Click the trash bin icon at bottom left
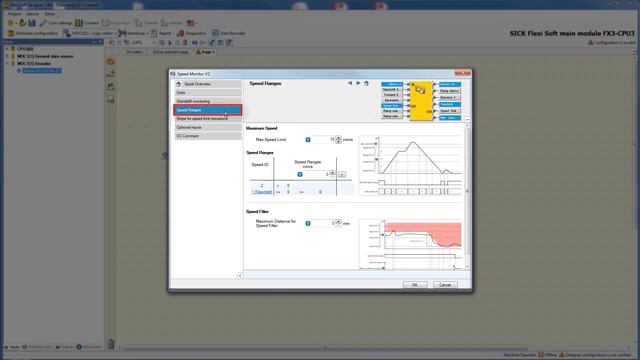The height and width of the screenshot is (360, 640). 111,344
